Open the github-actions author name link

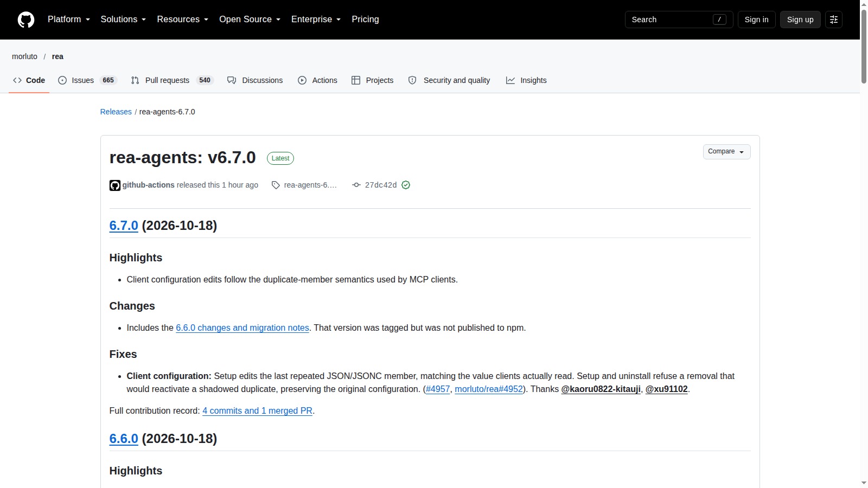[x=149, y=185]
